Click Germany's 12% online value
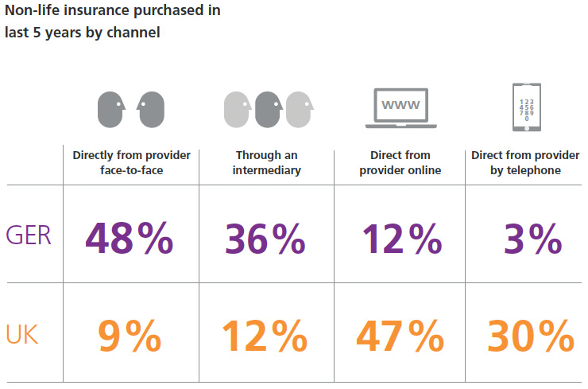Screen dimensions: 588x389 pyautogui.click(x=399, y=236)
